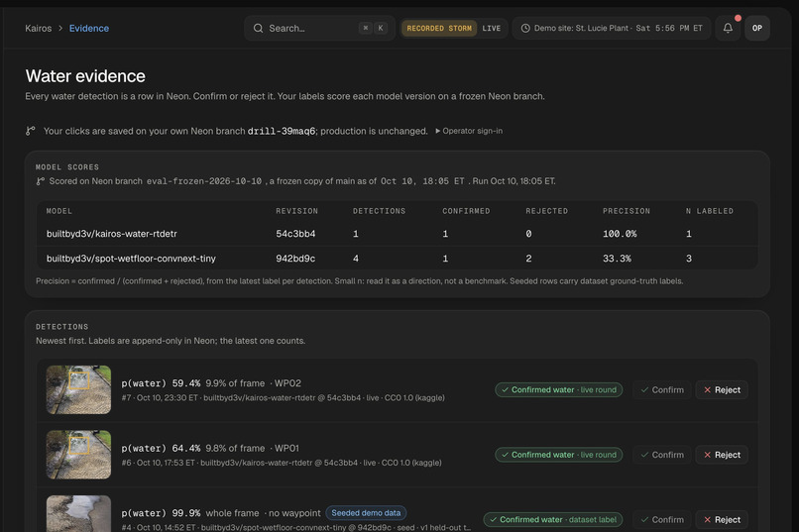Open thumbnail of whole frame detection

78,514
